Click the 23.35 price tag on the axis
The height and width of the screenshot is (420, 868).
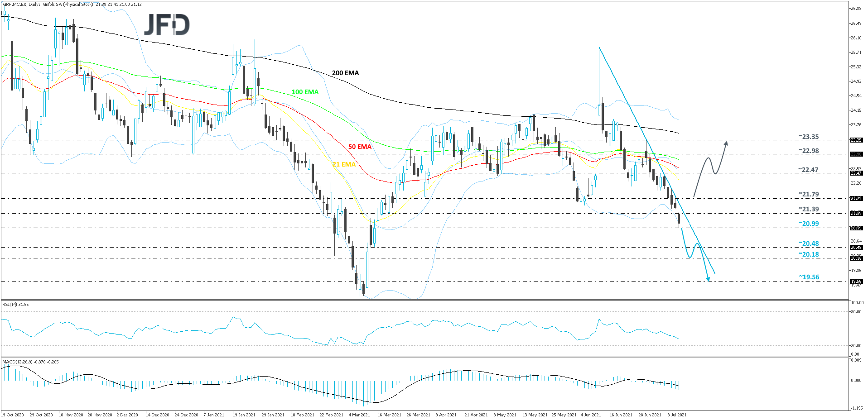coord(857,140)
